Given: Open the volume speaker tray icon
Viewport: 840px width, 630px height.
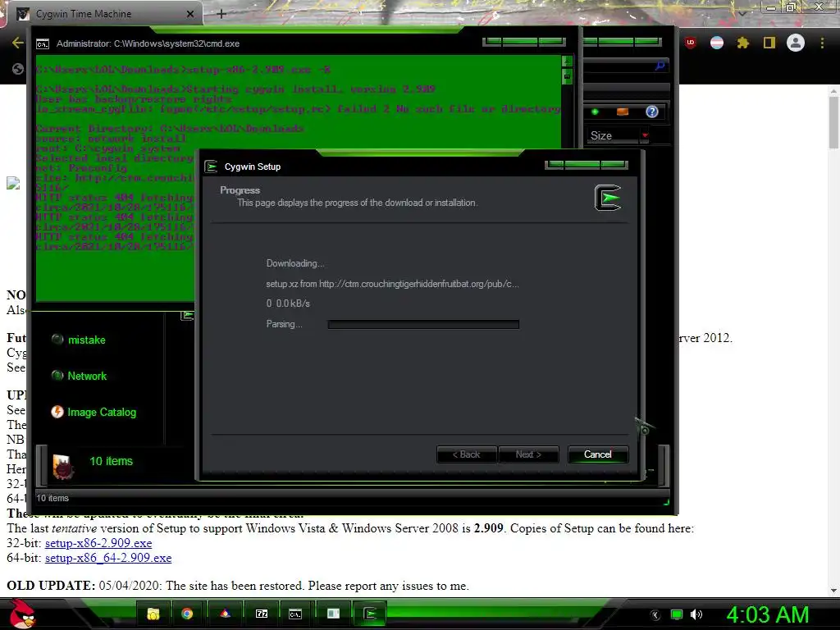Looking at the screenshot, I should pos(696,615).
